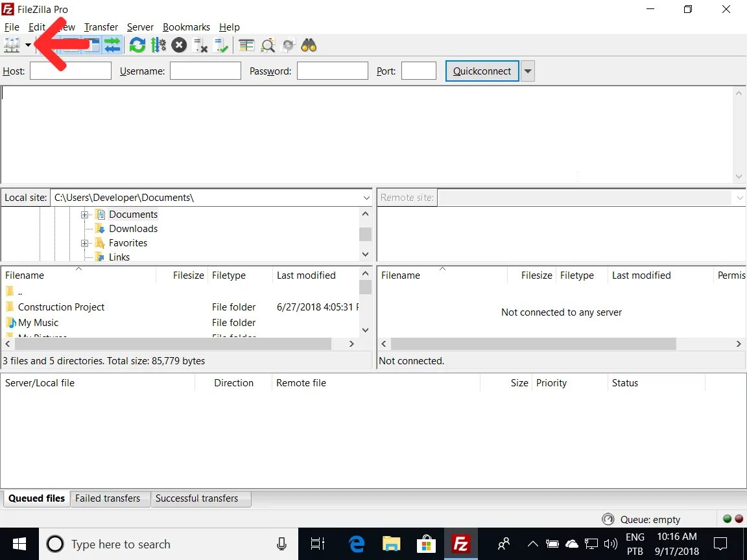Open the directory listing filters dialog
Screen dimensions: 747x560
[246, 45]
